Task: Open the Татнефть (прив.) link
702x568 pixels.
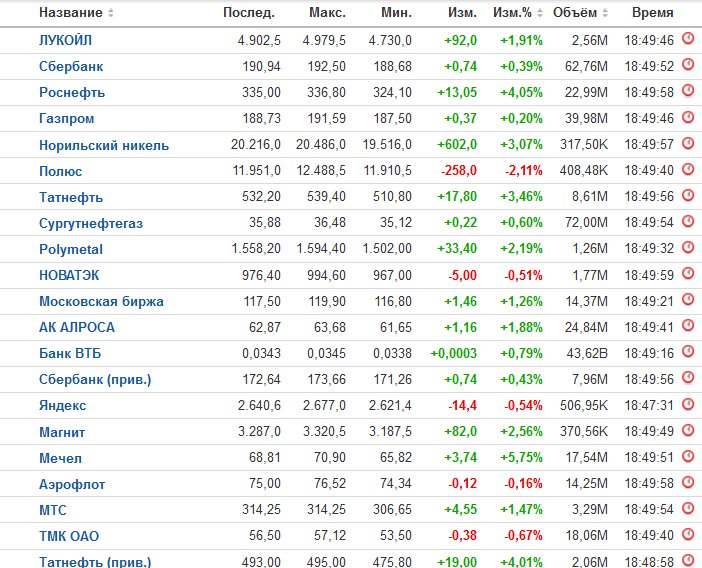Action: click(x=95, y=561)
